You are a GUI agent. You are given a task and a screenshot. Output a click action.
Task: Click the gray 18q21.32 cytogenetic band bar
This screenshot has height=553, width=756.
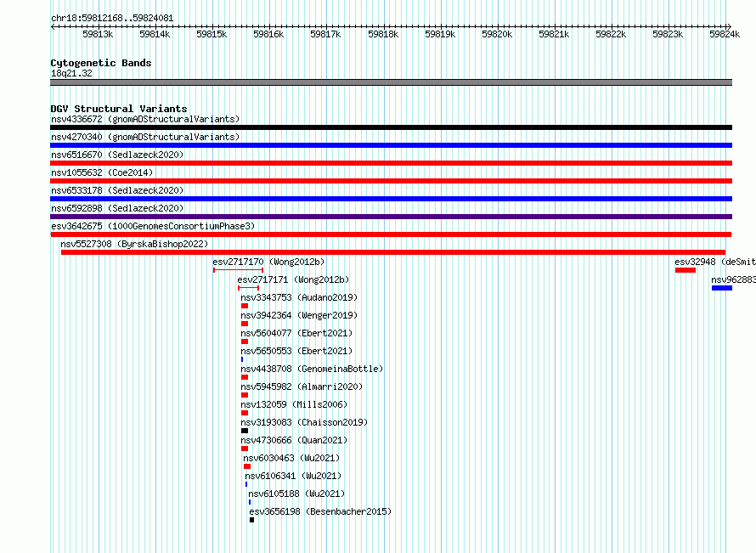click(391, 82)
